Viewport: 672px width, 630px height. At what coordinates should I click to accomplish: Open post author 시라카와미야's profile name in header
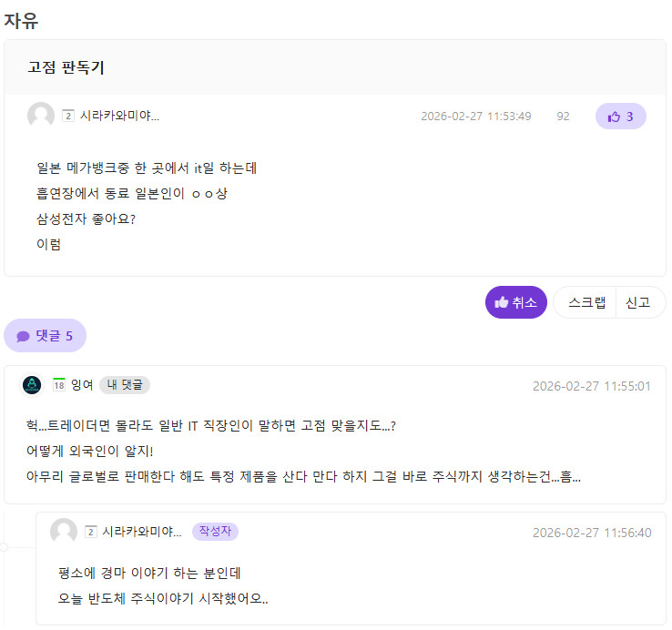[119, 116]
